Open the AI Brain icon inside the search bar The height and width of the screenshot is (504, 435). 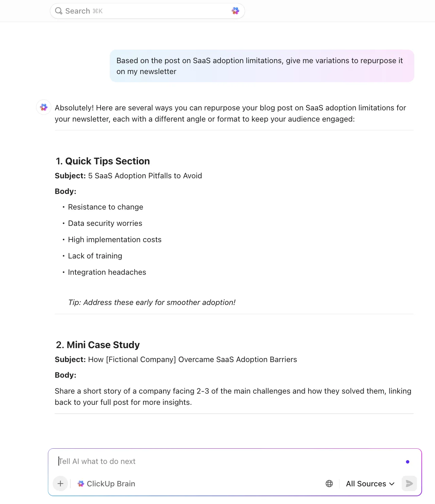tap(236, 11)
